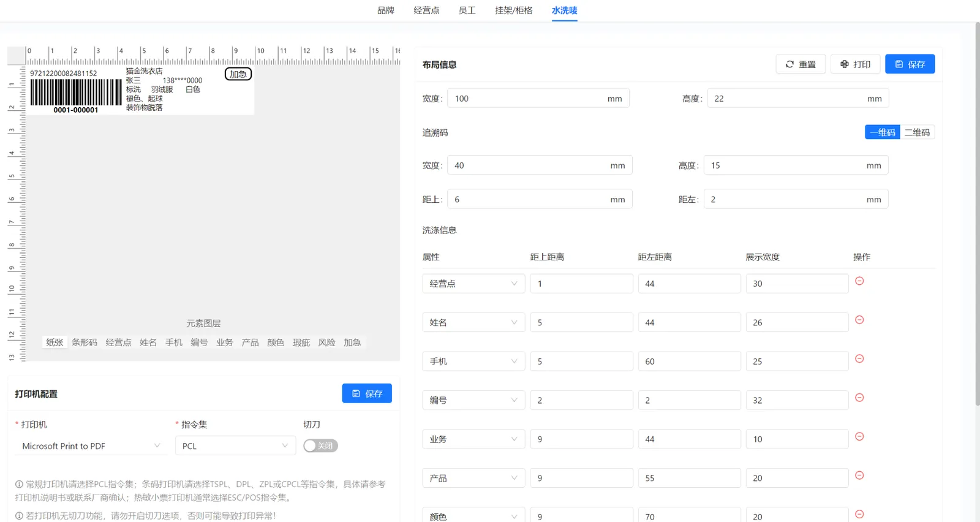Select the 纸张 element layer
The image size is (980, 522).
point(55,342)
